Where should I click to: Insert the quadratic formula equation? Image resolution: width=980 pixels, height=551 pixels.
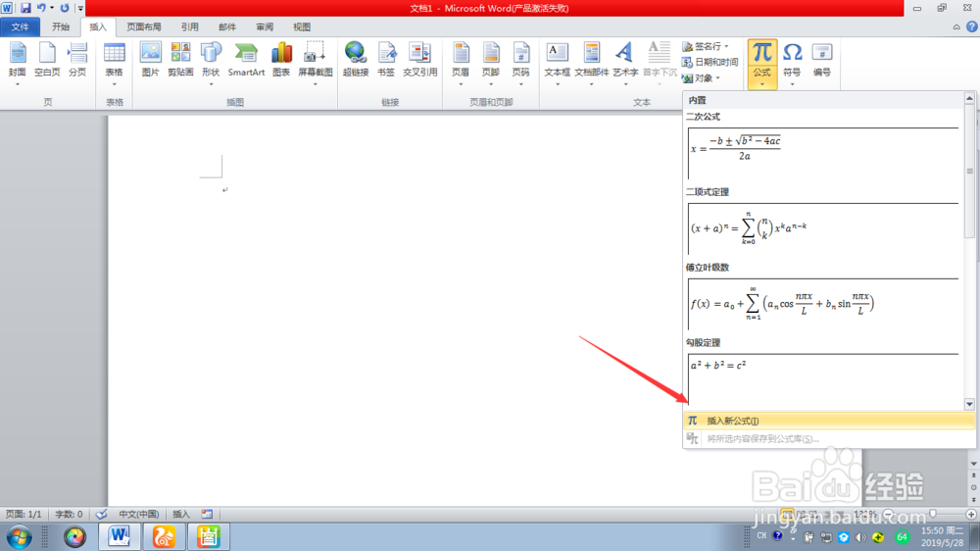(x=823, y=153)
